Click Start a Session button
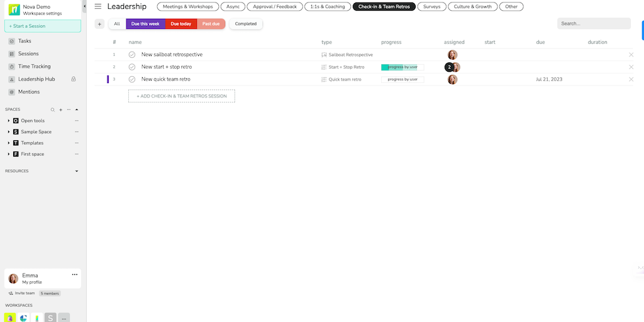This screenshot has height=322, width=644. coord(43,26)
